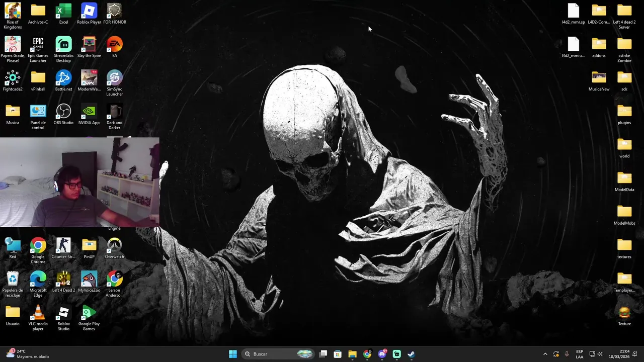Viewport: 644px width, 362px height.
Task: Open Streamlabs Desktop shortcut on desktop
Action: tap(63, 49)
